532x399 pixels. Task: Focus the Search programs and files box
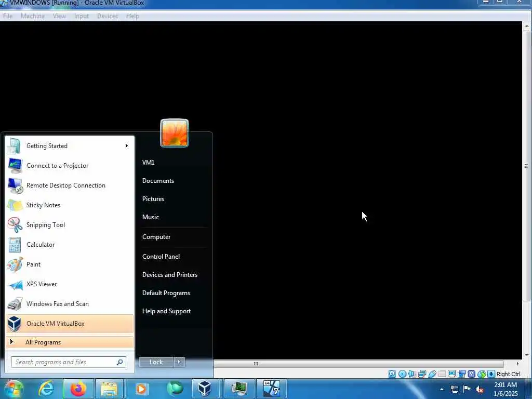[x=69, y=362]
